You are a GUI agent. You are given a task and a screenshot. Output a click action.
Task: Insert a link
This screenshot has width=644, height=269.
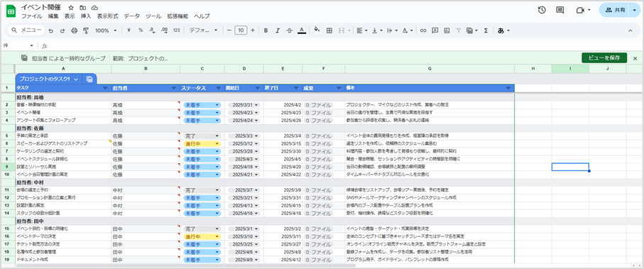pos(423,31)
